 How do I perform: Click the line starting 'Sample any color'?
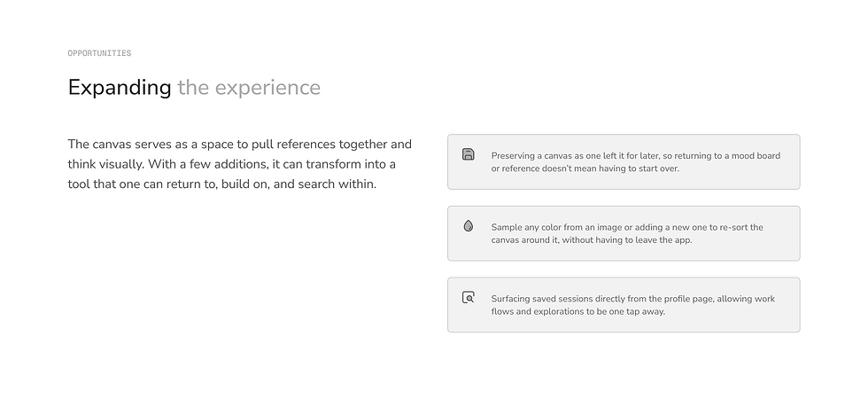(x=627, y=227)
